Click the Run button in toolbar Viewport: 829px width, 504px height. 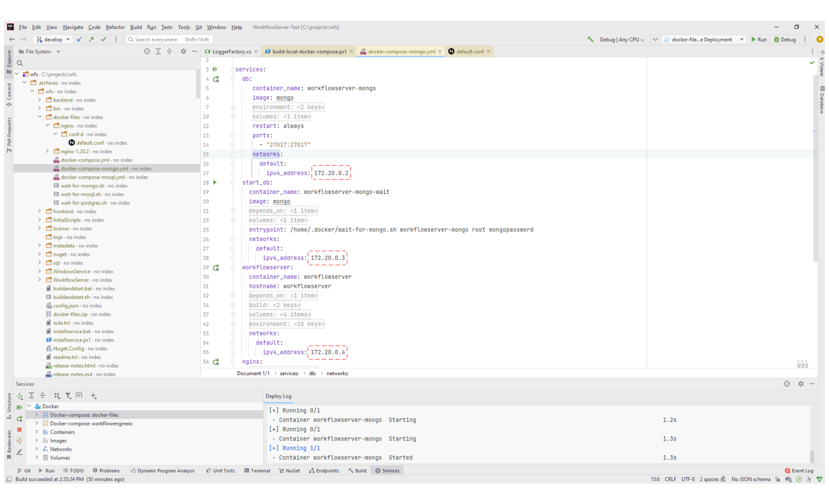click(759, 39)
